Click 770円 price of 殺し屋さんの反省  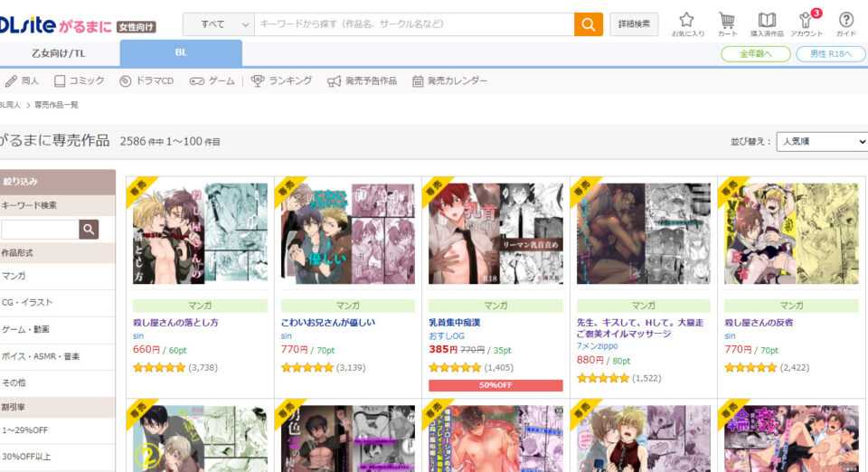pos(738,350)
